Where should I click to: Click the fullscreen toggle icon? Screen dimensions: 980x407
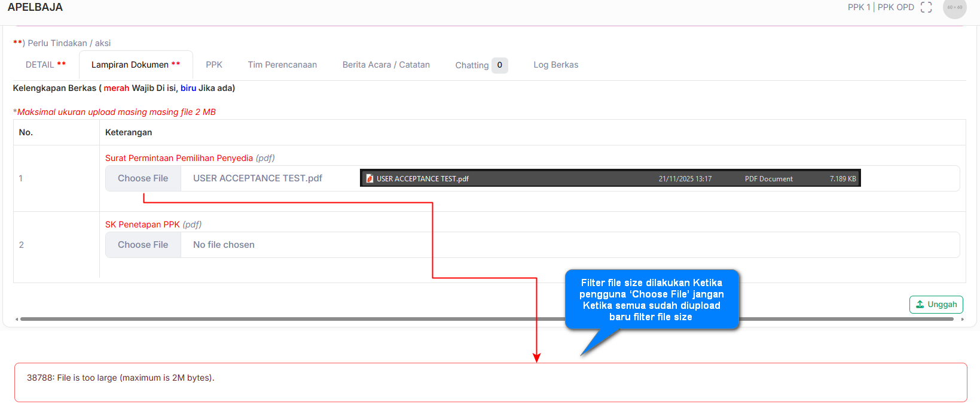coord(926,7)
